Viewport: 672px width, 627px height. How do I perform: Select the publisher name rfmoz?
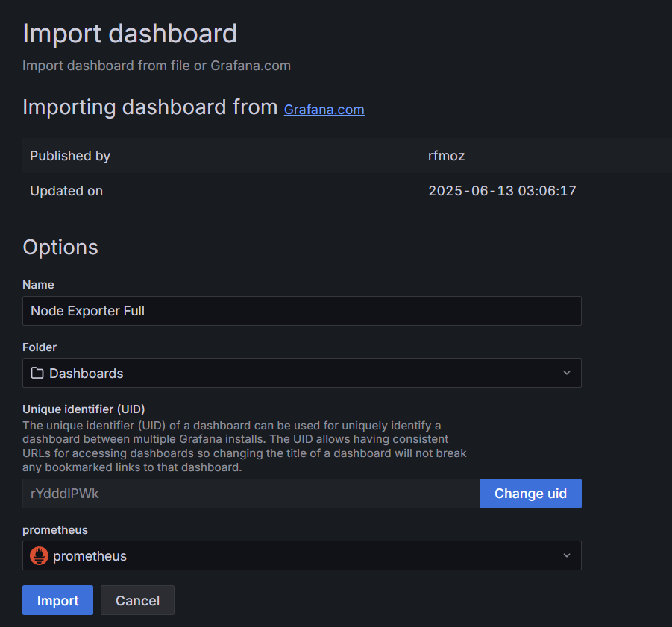[446, 156]
